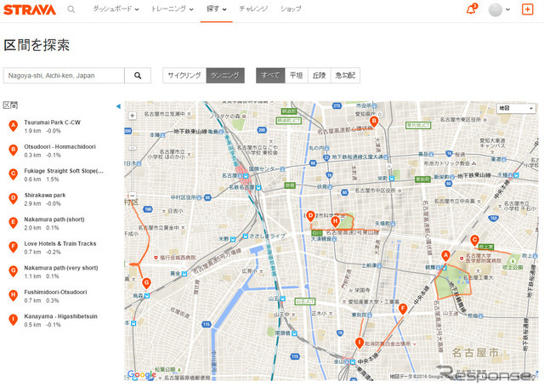Viewport: 544px width, 392px height.
Task: Zoom in the map with plus button
Action: 133,116
